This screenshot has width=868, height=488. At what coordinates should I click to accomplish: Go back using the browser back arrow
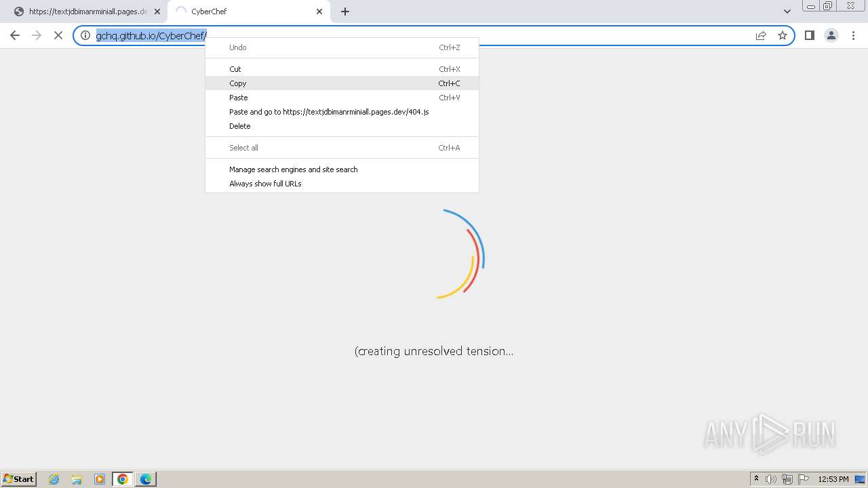pyautogui.click(x=15, y=35)
